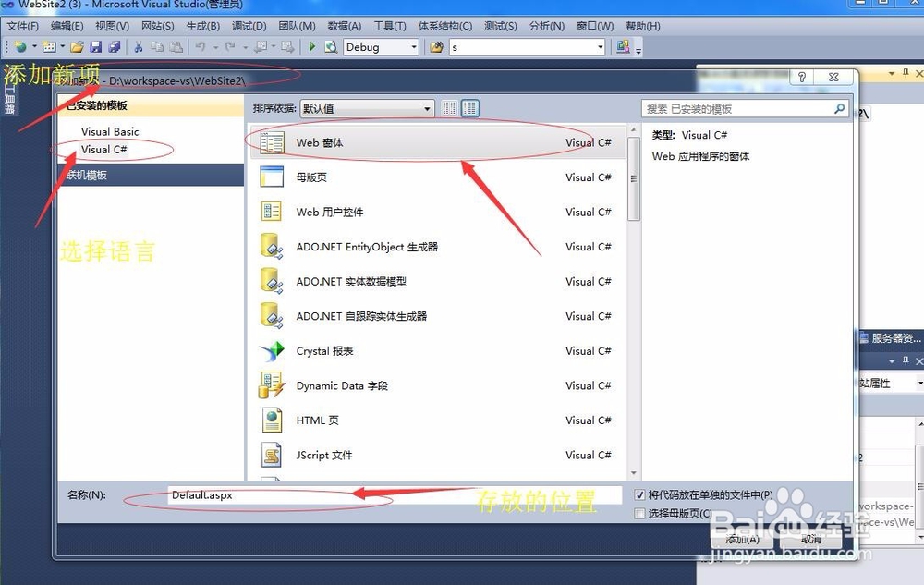Open dropdown arrow next to New Web Site icon
This screenshot has width=924, height=585.
(34, 46)
